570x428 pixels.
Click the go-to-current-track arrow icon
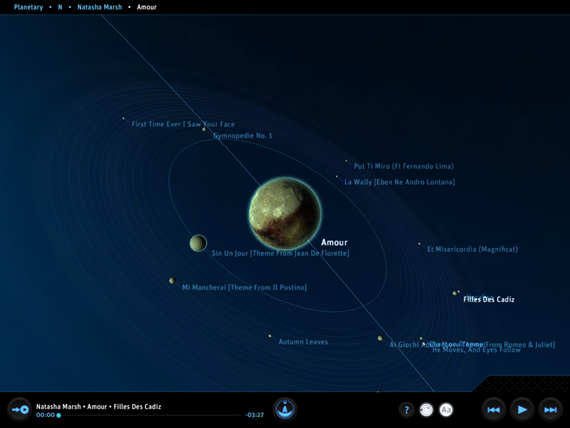pyautogui.click(x=20, y=410)
